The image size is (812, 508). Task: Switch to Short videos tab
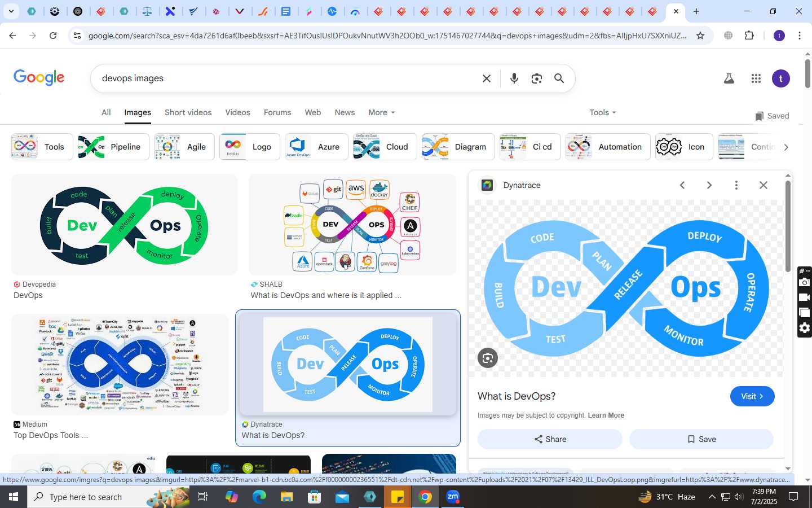click(x=188, y=112)
